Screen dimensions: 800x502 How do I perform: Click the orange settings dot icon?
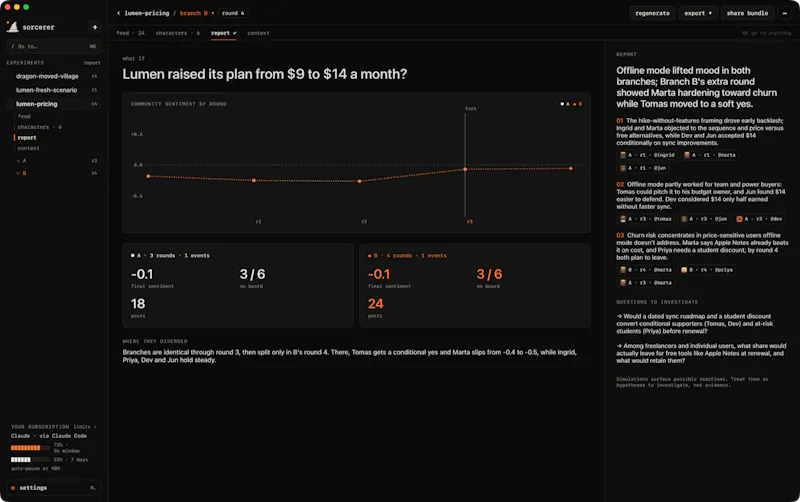tap(13, 488)
